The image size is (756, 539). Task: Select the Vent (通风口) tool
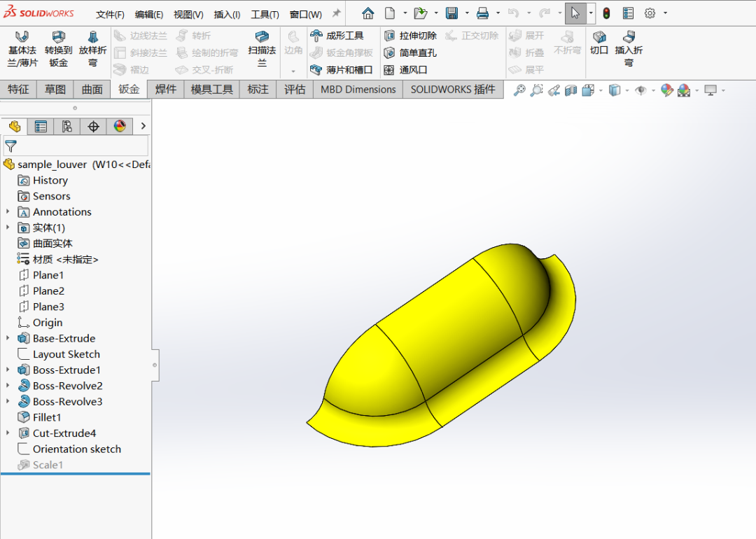coord(406,70)
